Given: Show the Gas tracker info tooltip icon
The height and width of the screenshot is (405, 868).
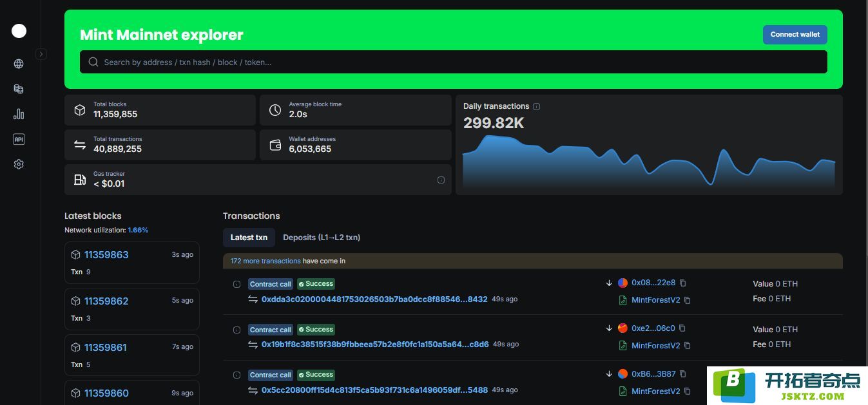Looking at the screenshot, I should point(441,180).
